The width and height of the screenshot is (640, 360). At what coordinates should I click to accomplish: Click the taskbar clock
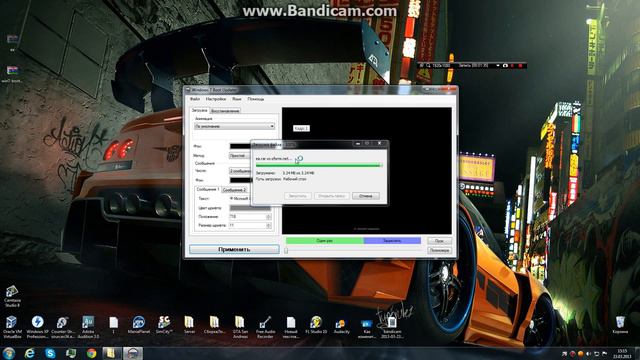click(622, 353)
